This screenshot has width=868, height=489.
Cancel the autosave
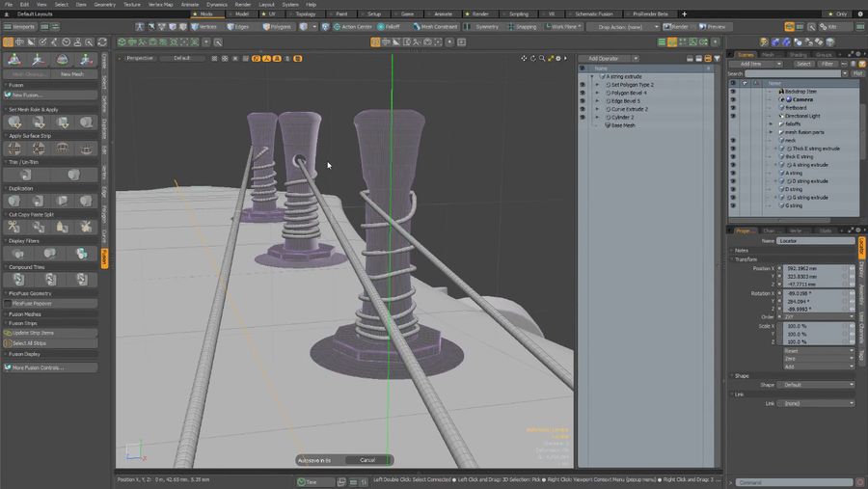tap(366, 460)
